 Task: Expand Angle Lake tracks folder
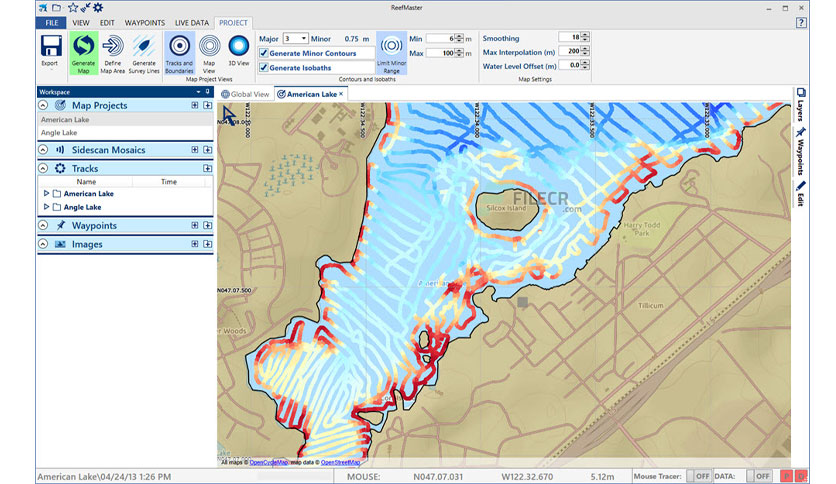point(46,207)
